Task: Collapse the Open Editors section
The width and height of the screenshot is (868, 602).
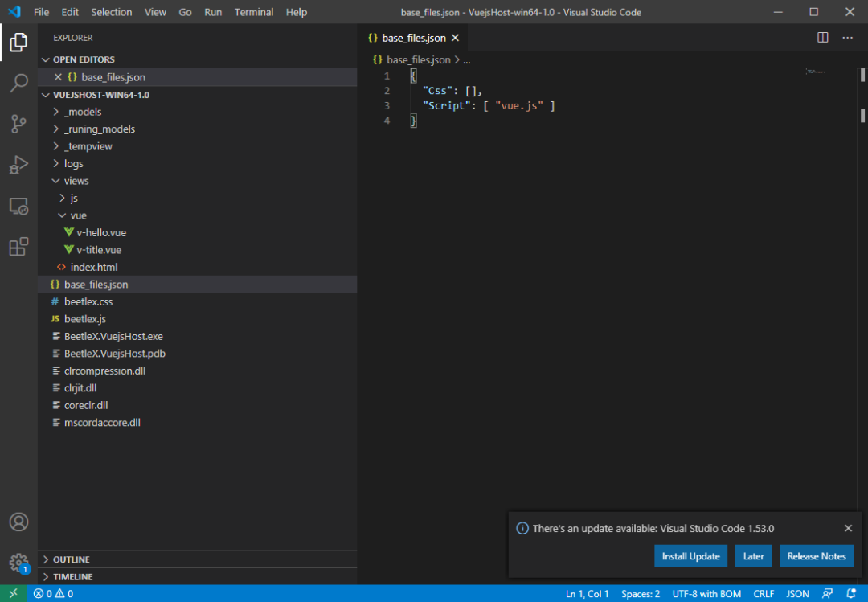Action: [45, 59]
